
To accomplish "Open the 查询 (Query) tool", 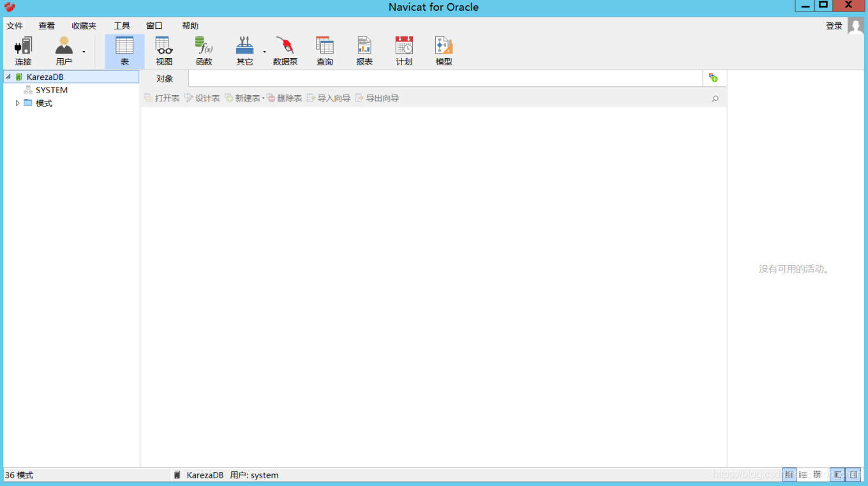I will tap(325, 51).
